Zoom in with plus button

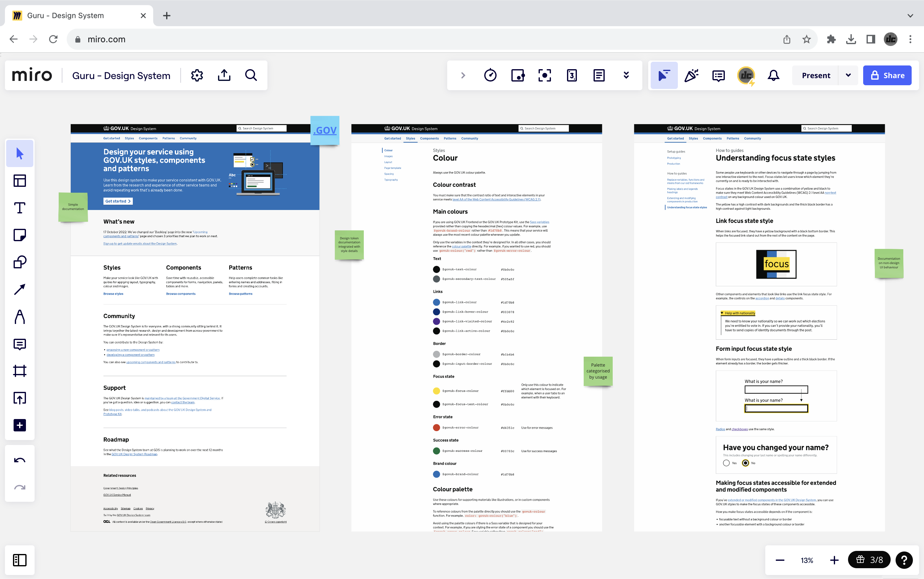(834, 560)
